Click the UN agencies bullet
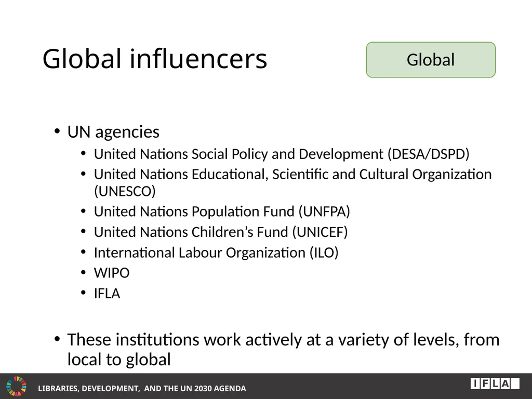Screen dimensions: 532x399 (x=113, y=131)
